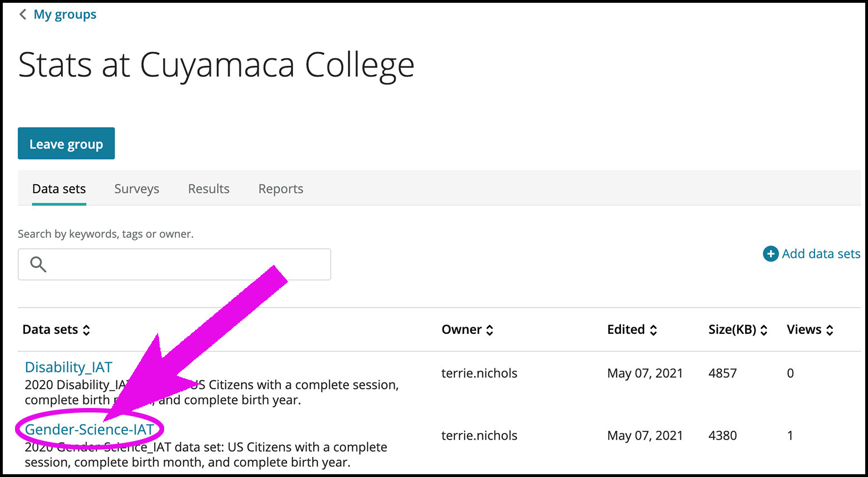Select the Data sets tab
The width and height of the screenshot is (868, 477).
click(x=59, y=189)
